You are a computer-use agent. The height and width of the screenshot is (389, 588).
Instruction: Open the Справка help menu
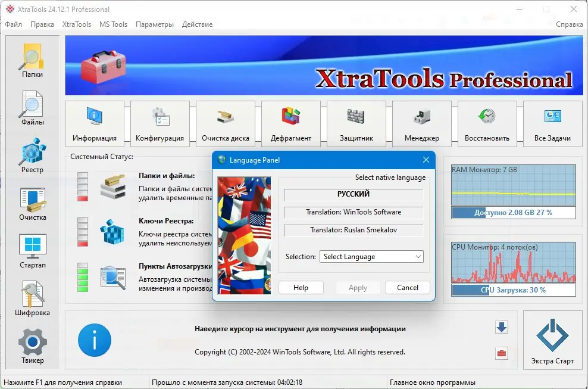point(569,24)
